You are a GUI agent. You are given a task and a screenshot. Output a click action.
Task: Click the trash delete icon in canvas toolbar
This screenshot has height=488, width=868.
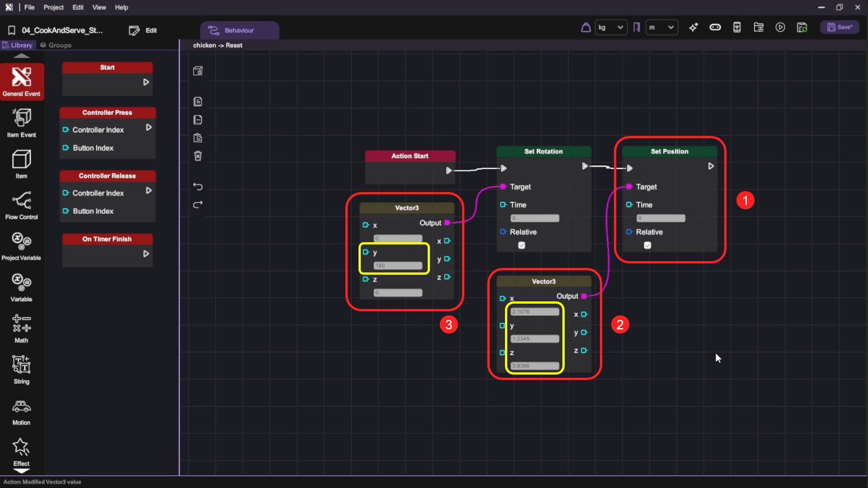tap(198, 156)
